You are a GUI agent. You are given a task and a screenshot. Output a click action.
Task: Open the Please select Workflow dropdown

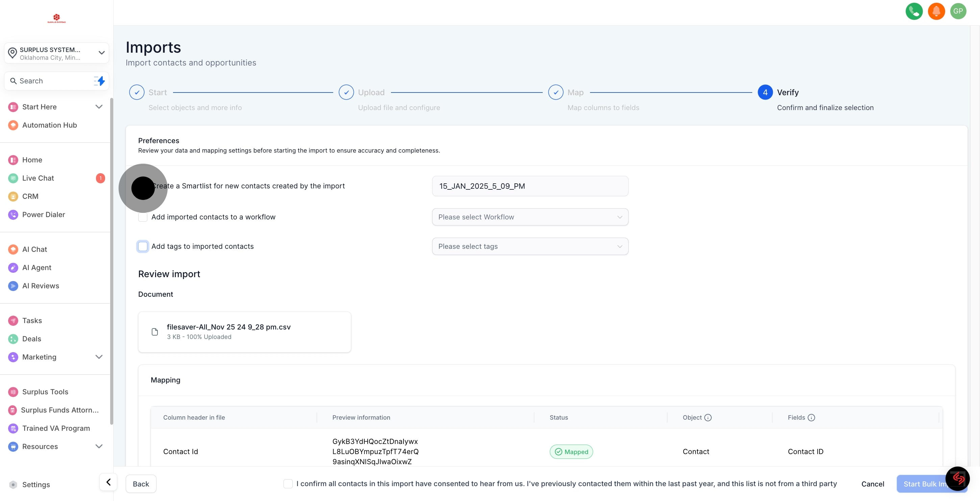coord(530,217)
